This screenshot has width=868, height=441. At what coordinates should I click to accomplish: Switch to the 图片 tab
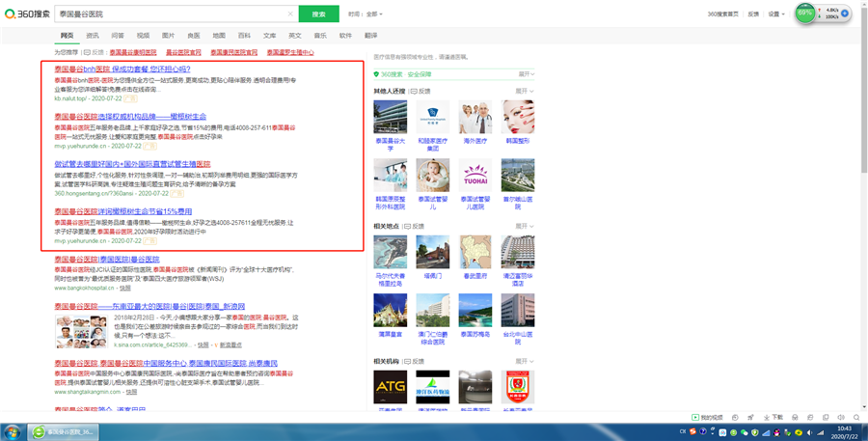[x=168, y=36]
